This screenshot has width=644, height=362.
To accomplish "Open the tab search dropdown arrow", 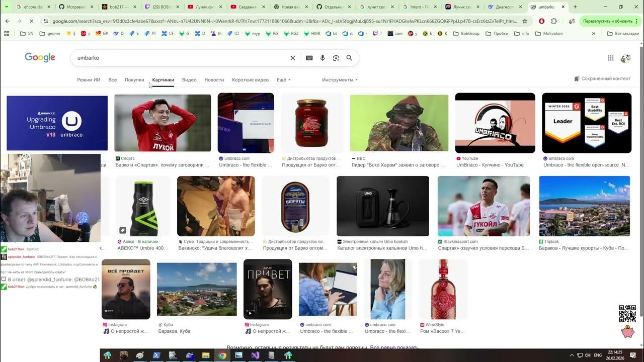I will click(7, 7).
